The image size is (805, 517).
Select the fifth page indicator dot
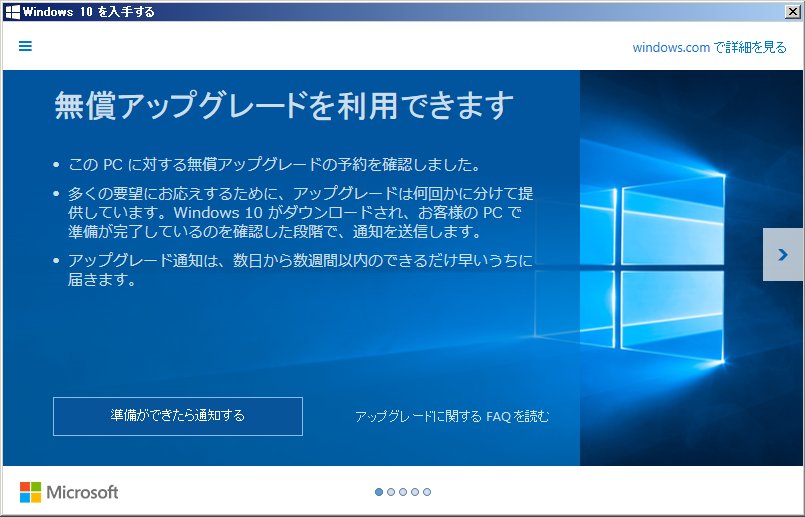(x=427, y=492)
